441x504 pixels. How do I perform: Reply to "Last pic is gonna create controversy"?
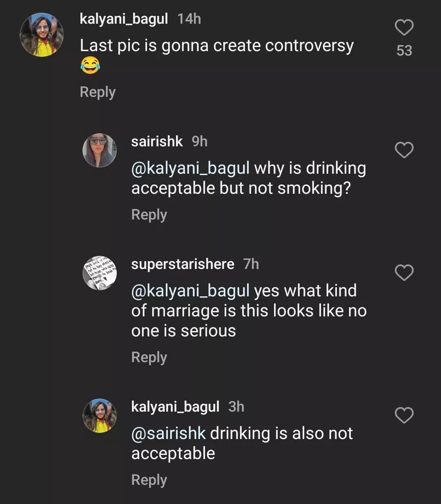pos(98,92)
